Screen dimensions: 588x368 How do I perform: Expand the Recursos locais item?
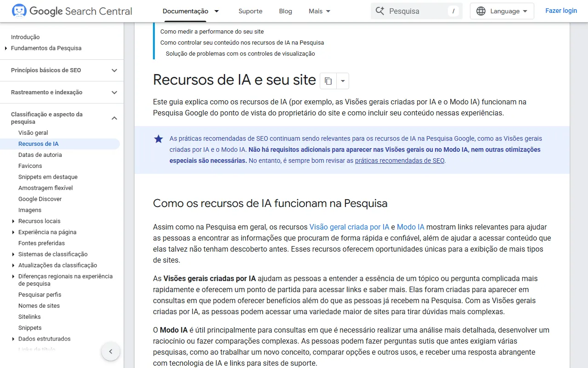(13, 221)
